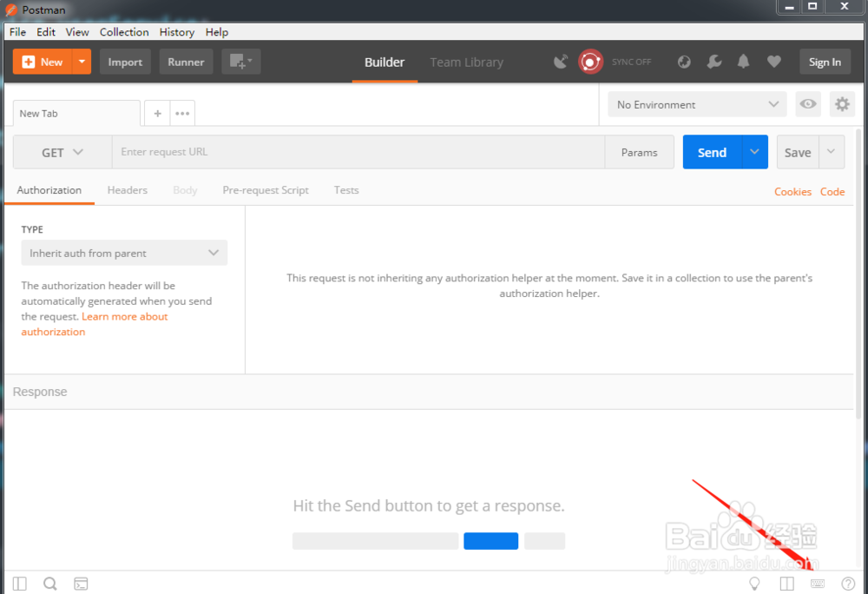Screen dimensions: 868x594
Task: Save the request with the Save button
Action: click(x=798, y=152)
